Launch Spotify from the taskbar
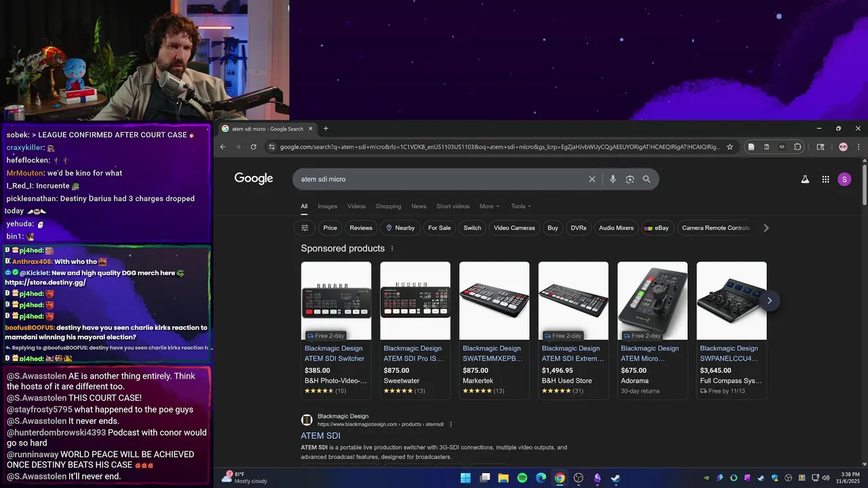Image resolution: width=868 pixels, height=488 pixels. pyautogui.click(x=522, y=478)
